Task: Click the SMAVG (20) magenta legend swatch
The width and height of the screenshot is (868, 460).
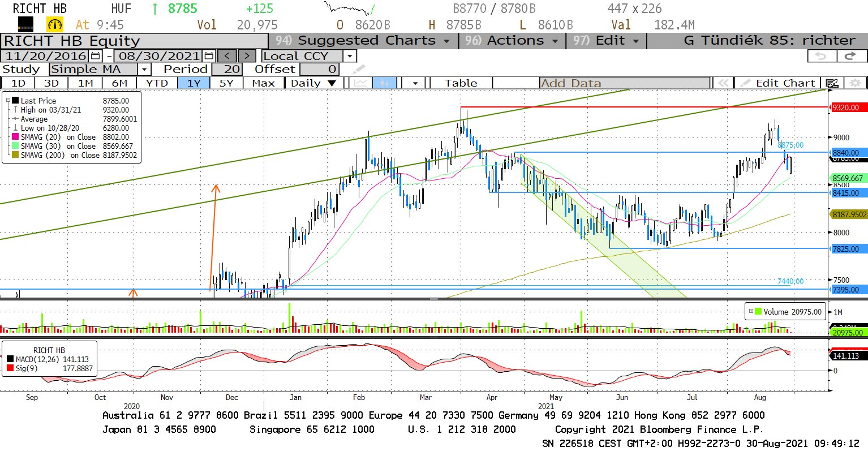Action: point(15,137)
